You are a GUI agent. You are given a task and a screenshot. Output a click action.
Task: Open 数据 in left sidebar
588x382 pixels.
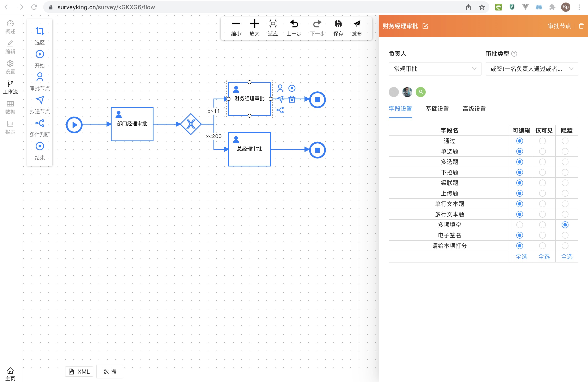pyautogui.click(x=10, y=107)
